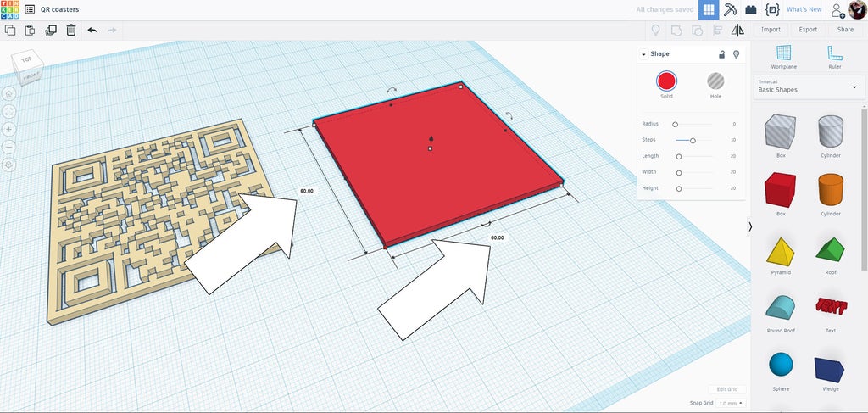
Task: Pick the orange Cylinder shape
Action: 831,190
